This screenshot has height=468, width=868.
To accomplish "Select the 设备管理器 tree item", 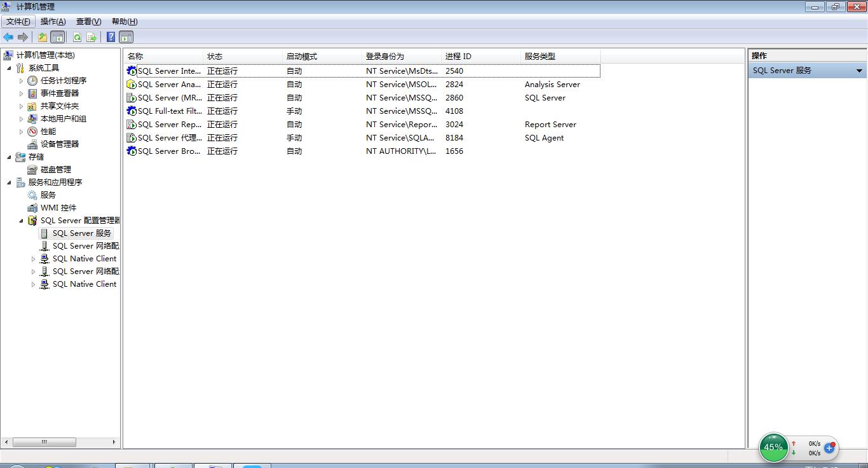I will [x=60, y=144].
